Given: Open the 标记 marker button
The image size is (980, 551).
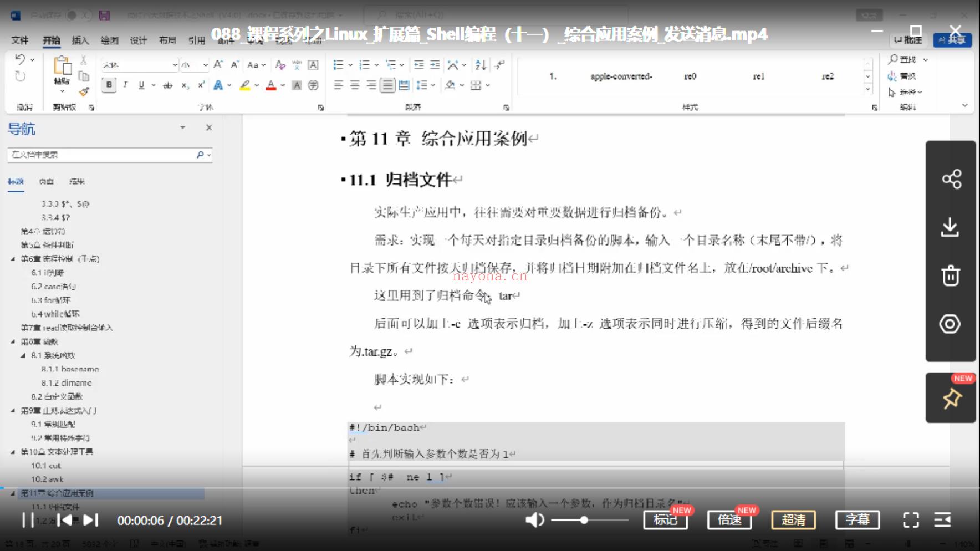Looking at the screenshot, I should (665, 519).
